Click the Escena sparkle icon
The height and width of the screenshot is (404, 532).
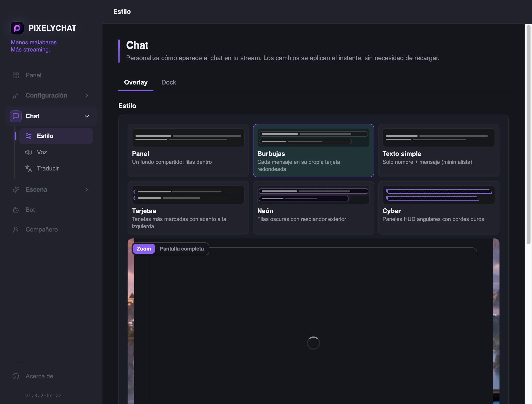click(x=16, y=190)
